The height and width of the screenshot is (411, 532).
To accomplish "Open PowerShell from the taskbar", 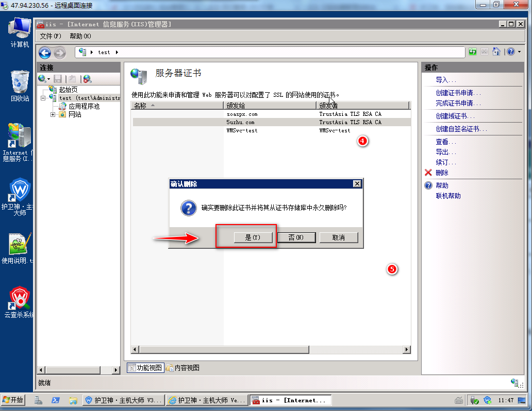I will (x=56, y=400).
